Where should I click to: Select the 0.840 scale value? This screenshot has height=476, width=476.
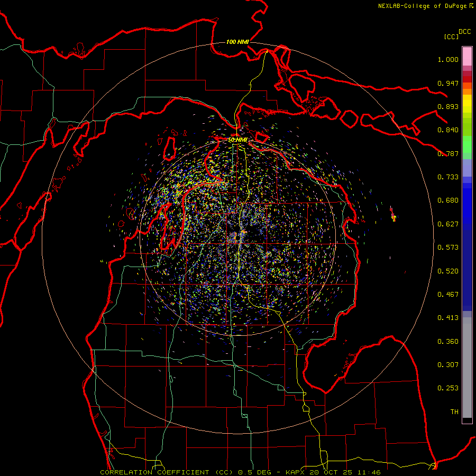[x=448, y=130]
